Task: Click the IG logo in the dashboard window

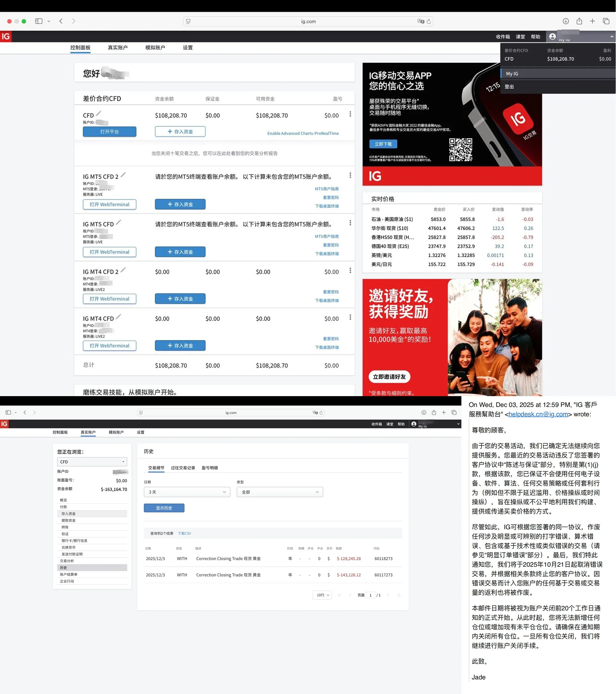Action: [x=6, y=36]
